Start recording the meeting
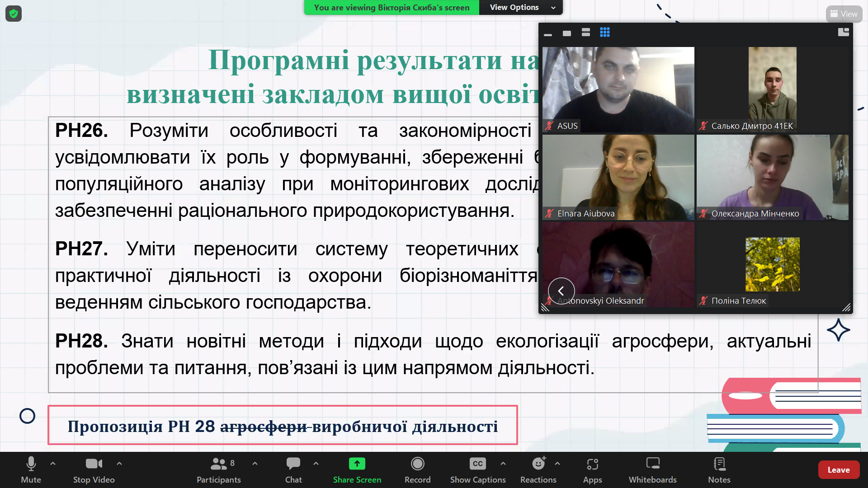This screenshot has width=868, height=488. tap(417, 470)
